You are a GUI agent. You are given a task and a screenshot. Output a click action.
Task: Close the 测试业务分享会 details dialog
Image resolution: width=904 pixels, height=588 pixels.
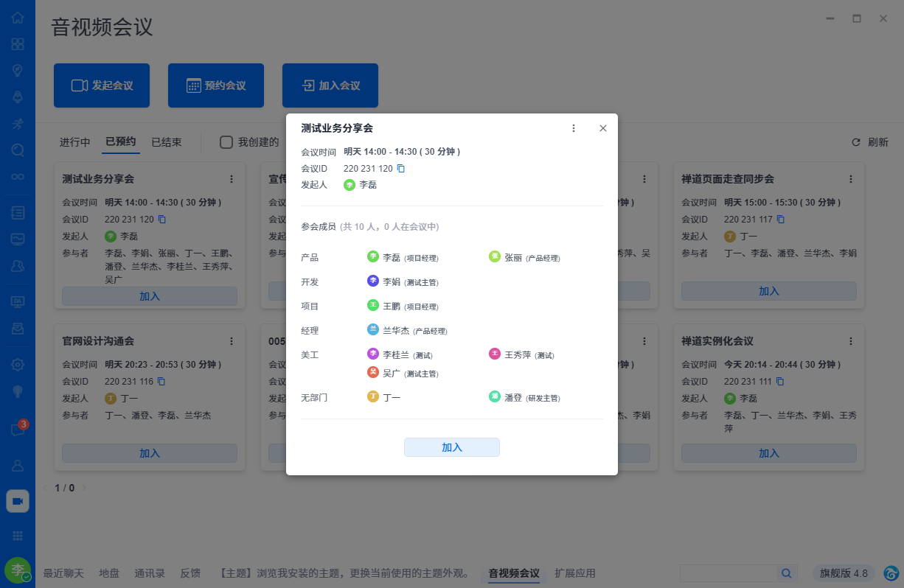602,128
